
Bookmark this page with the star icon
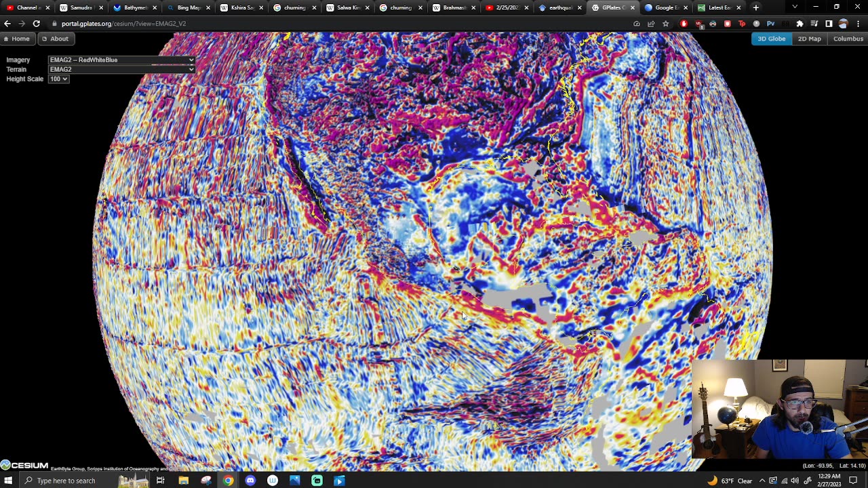point(665,24)
